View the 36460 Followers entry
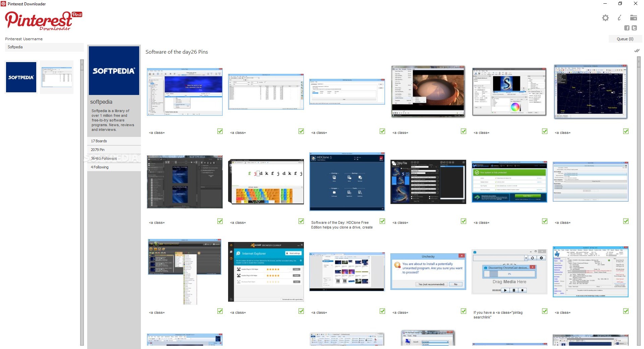This screenshot has width=644, height=349. 114,158
